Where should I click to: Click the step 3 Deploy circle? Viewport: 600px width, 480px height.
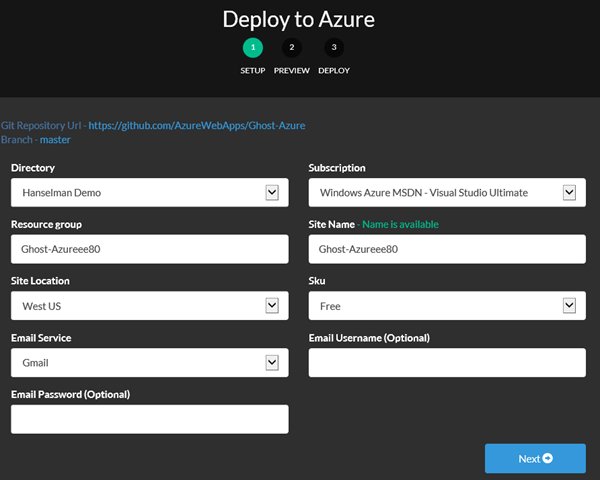(334, 47)
